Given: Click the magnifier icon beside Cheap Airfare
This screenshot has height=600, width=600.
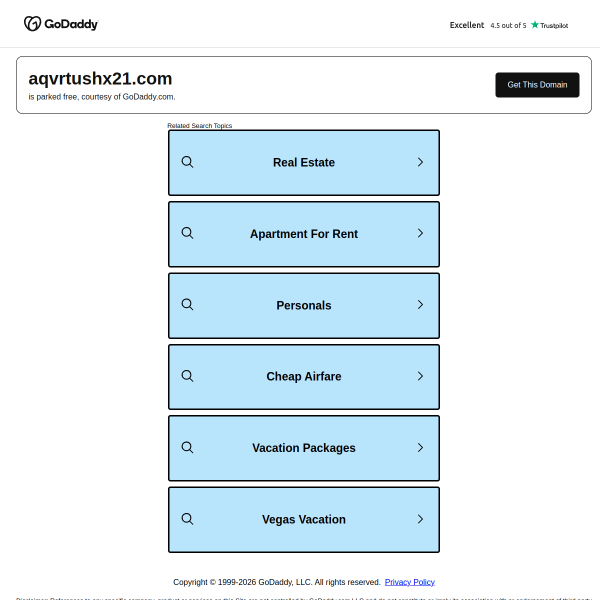Looking at the screenshot, I should coord(187,376).
